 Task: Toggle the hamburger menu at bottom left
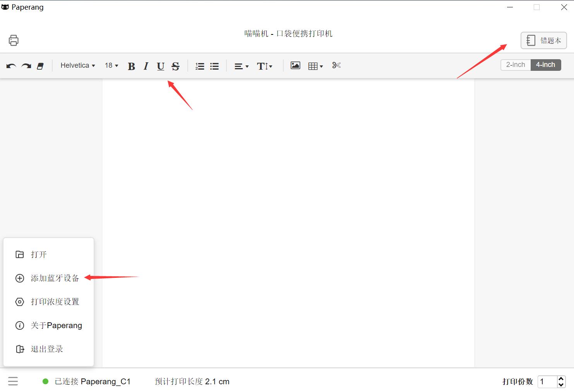point(13,381)
